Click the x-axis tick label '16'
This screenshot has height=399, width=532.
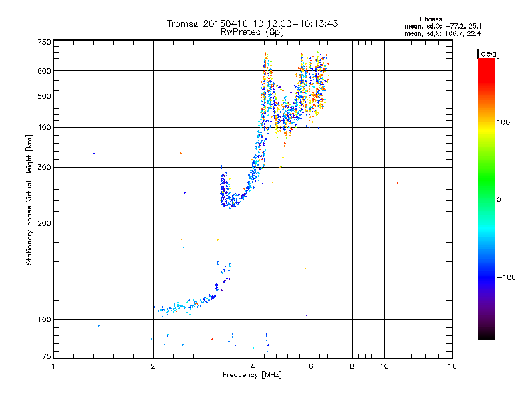(x=452, y=366)
